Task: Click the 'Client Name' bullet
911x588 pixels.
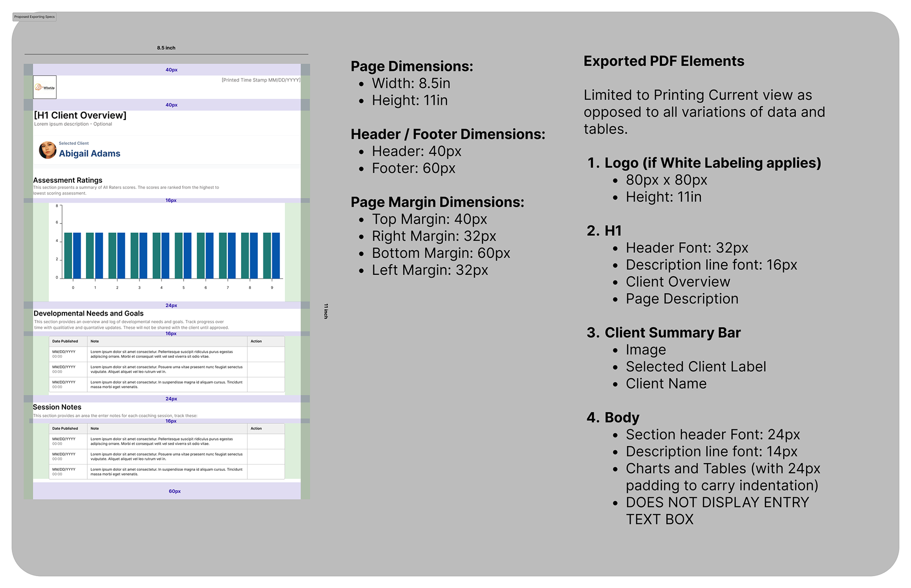Action: click(x=666, y=384)
